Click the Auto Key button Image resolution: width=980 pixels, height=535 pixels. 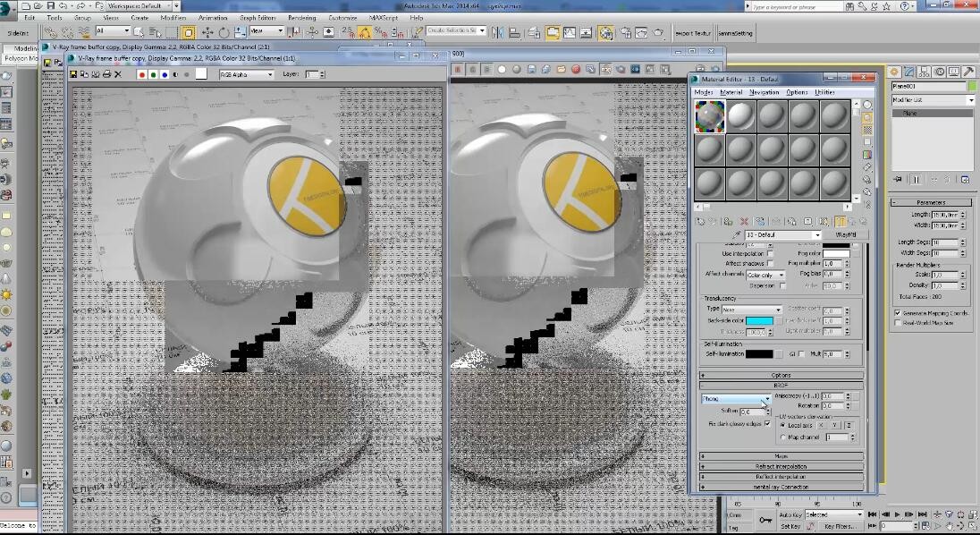790,514
